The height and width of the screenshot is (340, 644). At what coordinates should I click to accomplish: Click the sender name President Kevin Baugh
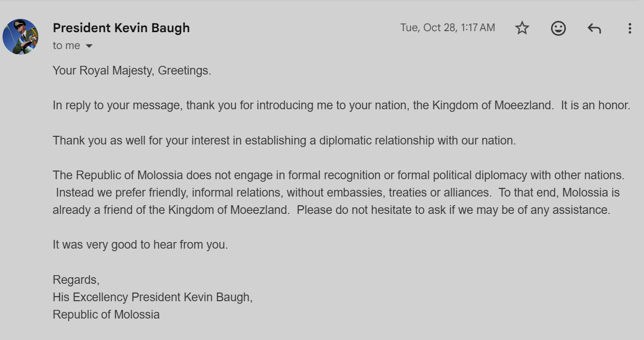coord(121,28)
